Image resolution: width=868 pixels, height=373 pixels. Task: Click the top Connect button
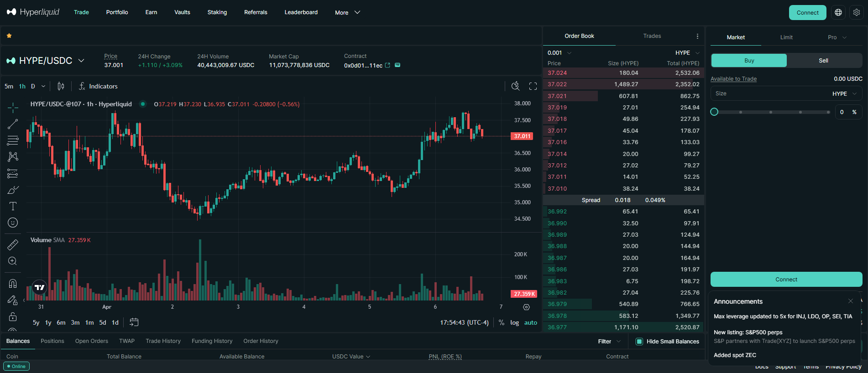coord(807,13)
